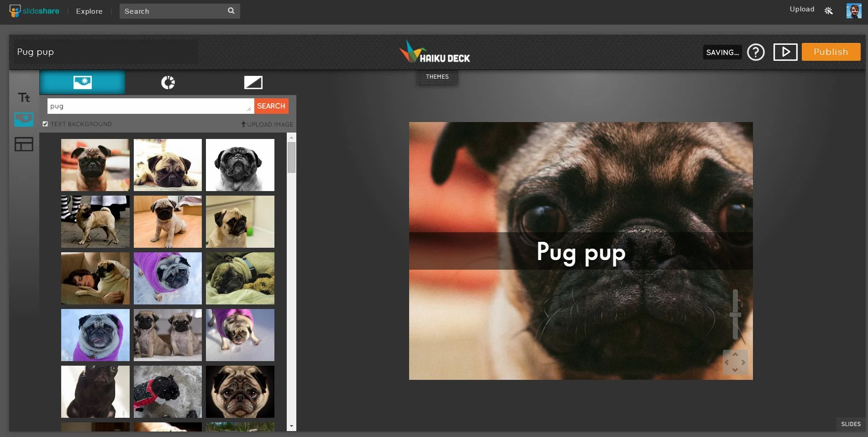Image resolution: width=868 pixels, height=437 pixels.
Task: Select the pug face on black background thumbnail
Action: [x=240, y=392]
